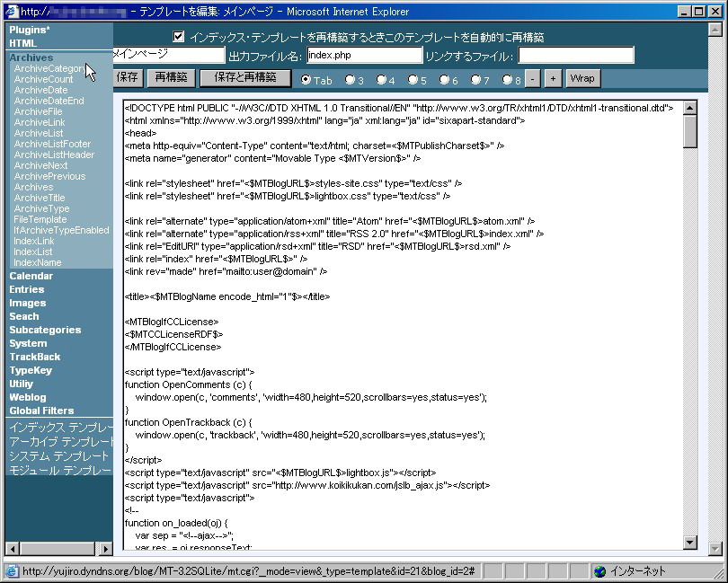
Task: Expand the Entries category
Action: click(27, 289)
